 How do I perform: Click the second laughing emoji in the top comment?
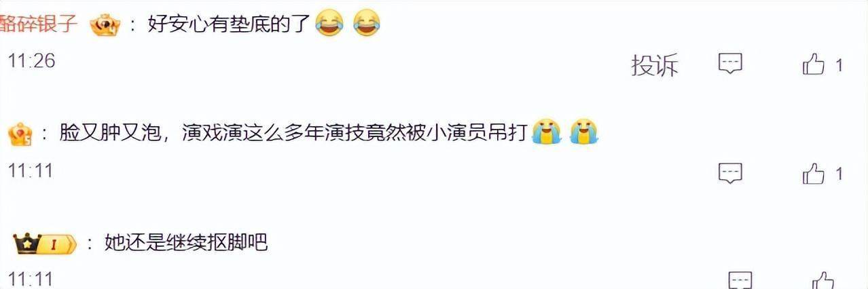[367, 24]
